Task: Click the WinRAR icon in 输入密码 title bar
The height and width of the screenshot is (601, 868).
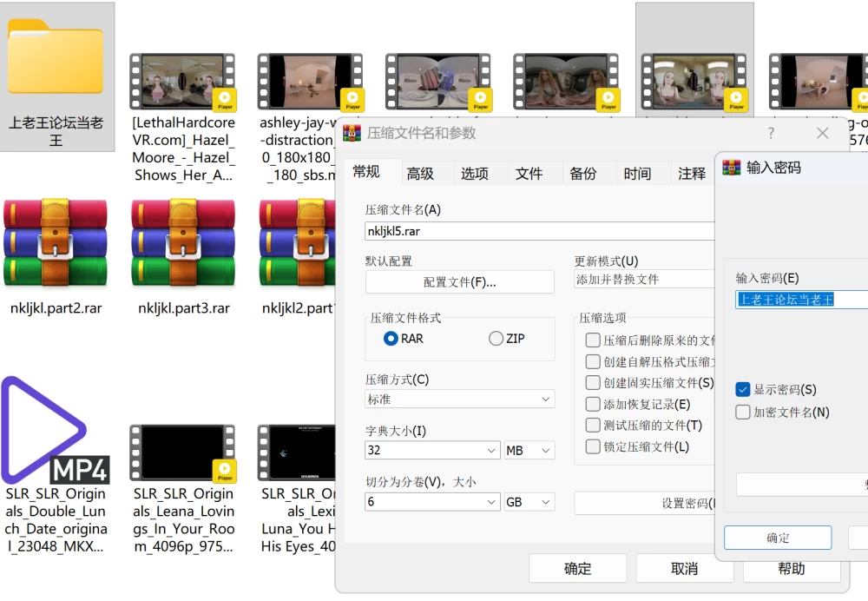Action: (731, 168)
